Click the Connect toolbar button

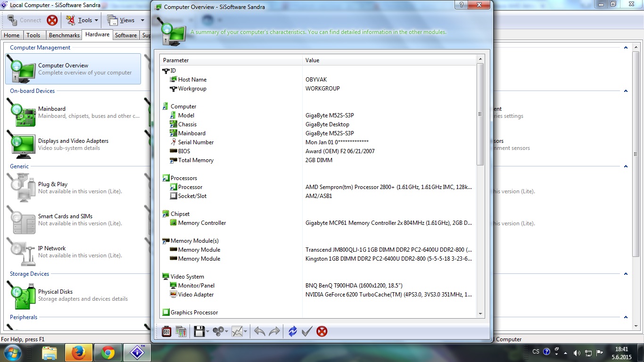tap(25, 20)
